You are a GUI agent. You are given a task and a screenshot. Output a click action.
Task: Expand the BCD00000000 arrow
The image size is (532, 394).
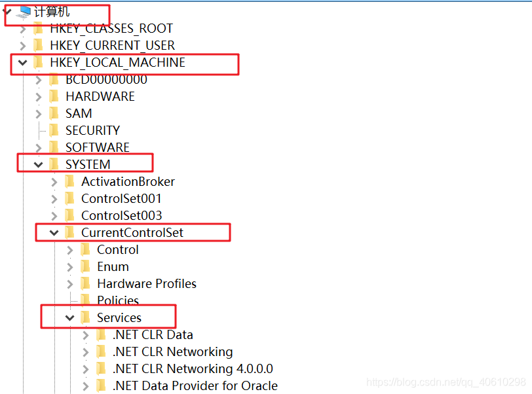tap(39, 80)
